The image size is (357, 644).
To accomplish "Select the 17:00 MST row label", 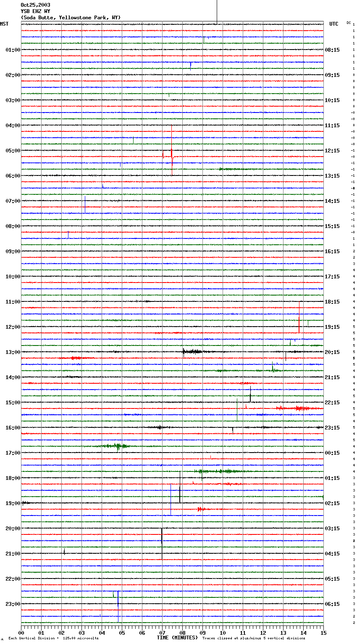I will (13, 453).
